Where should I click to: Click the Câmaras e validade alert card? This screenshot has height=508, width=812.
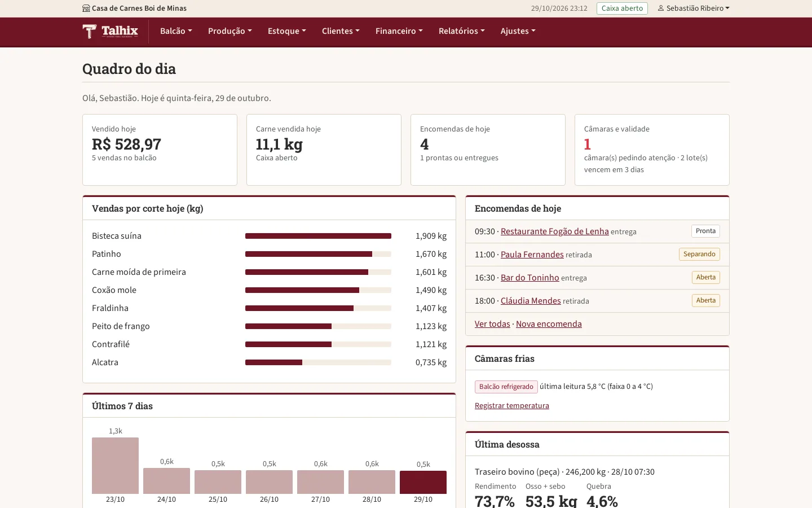click(652, 150)
